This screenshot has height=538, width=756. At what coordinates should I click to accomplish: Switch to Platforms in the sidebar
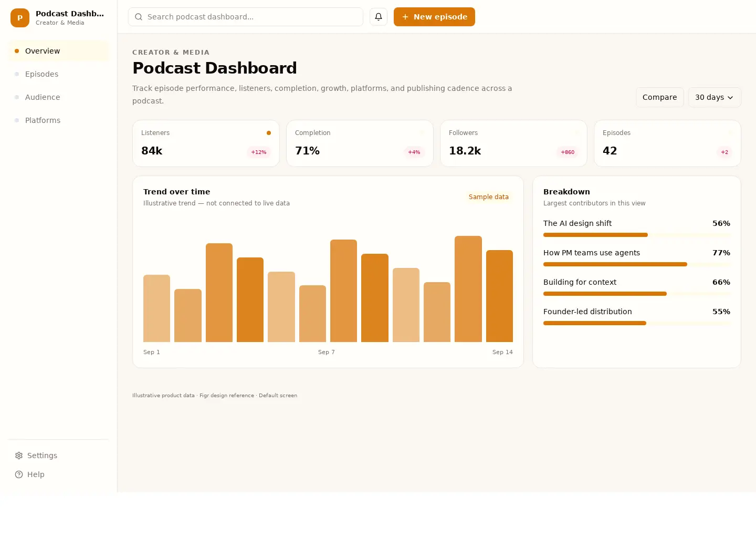(x=58, y=120)
